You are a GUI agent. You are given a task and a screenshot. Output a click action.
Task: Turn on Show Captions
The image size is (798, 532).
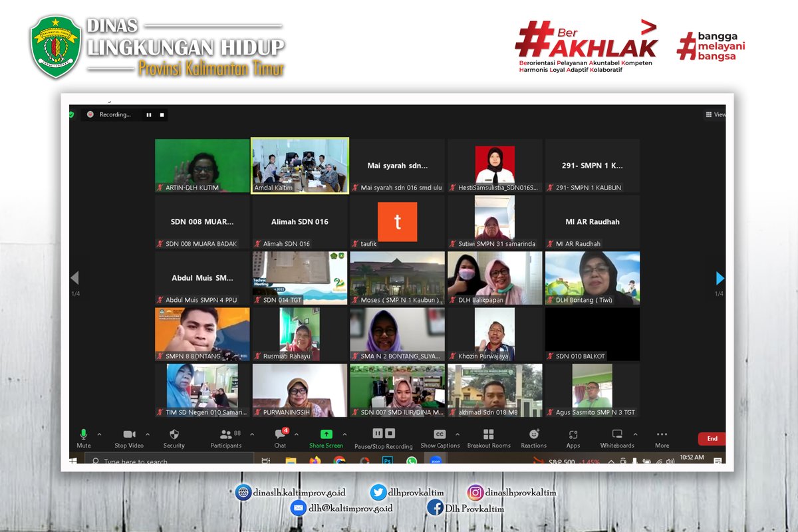pos(440,438)
